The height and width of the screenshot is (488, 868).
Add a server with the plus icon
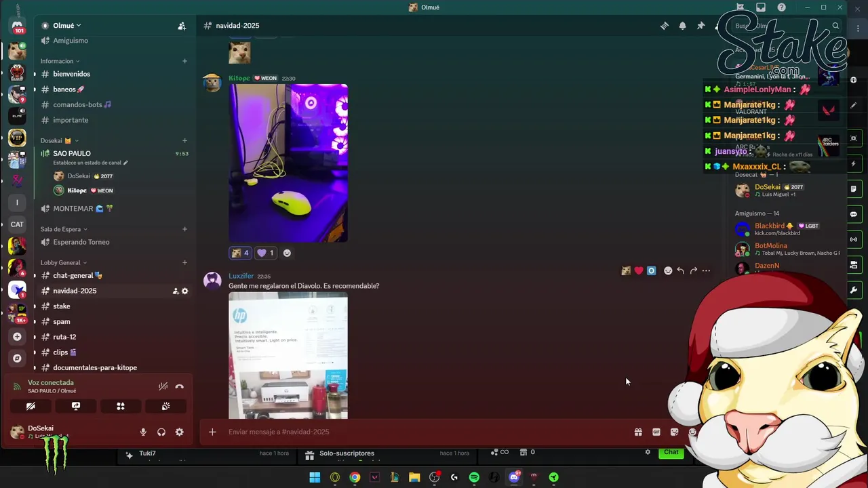pyautogui.click(x=18, y=337)
